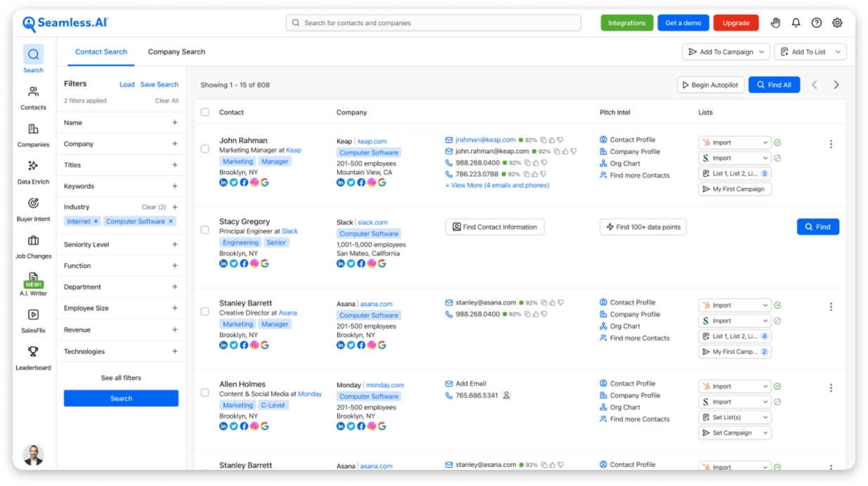
Task: Click See all filters link
Action: (121, 378)
